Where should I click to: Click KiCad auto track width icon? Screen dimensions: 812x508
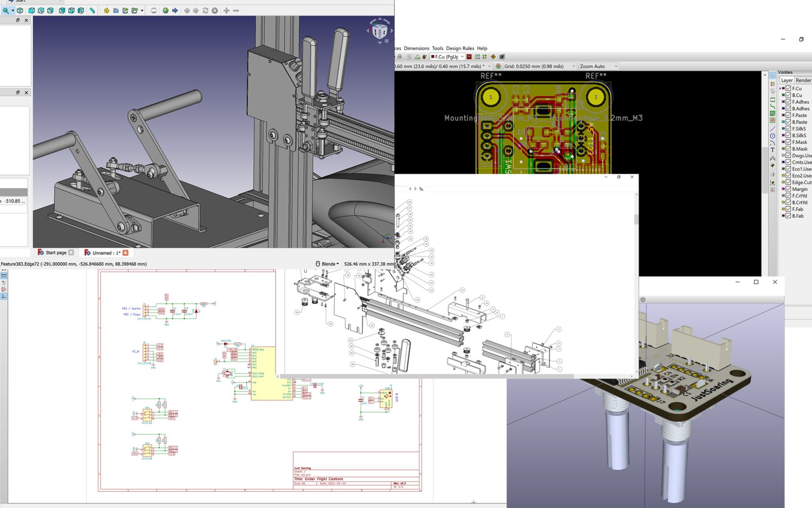(498, 66)
